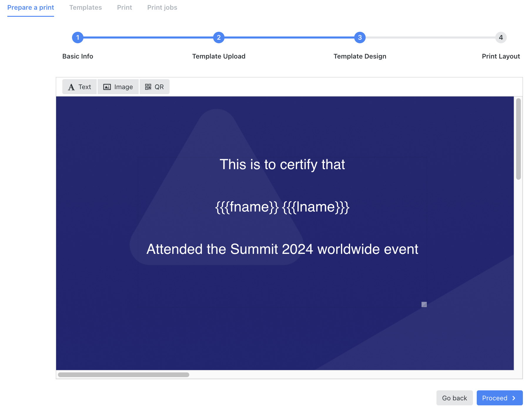Click the Print Layout step label
The width and height of the screenshot is (532, 413).
click(x=501, y=56)
